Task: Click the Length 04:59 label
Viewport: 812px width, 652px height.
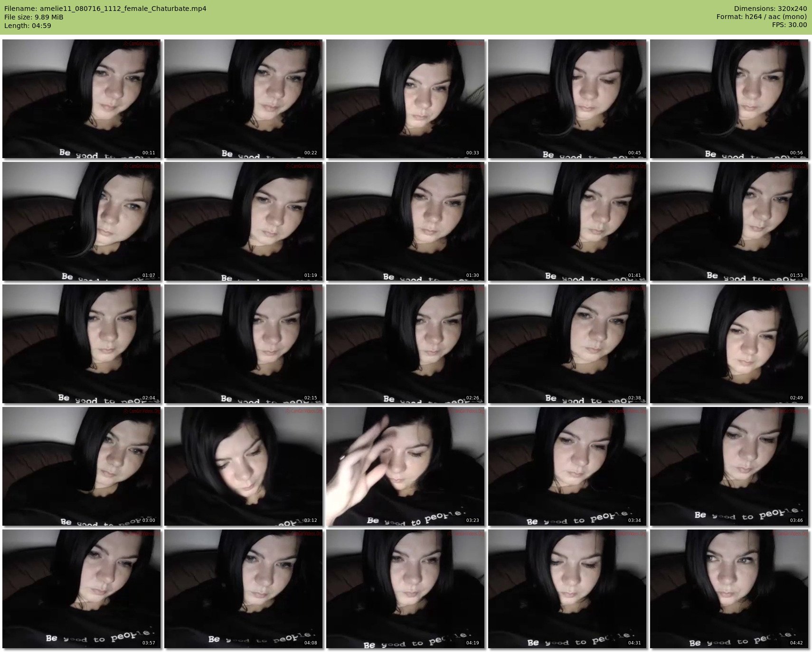Action: (x=28, y=26)
